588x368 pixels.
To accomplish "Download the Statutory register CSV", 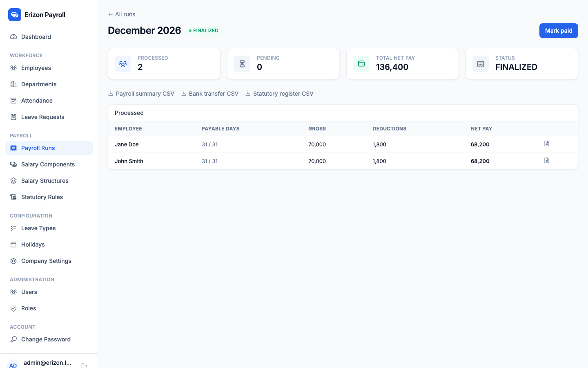I will coord(279,94).
